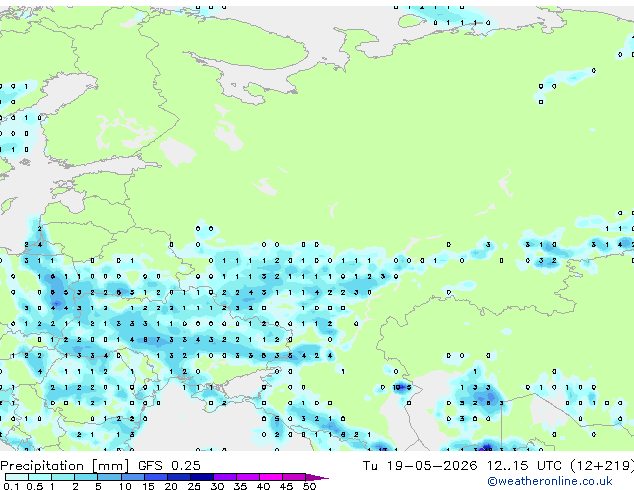Click the '(12+219)' forecast offset text
The image size is (634, 490).
point(602,466)
